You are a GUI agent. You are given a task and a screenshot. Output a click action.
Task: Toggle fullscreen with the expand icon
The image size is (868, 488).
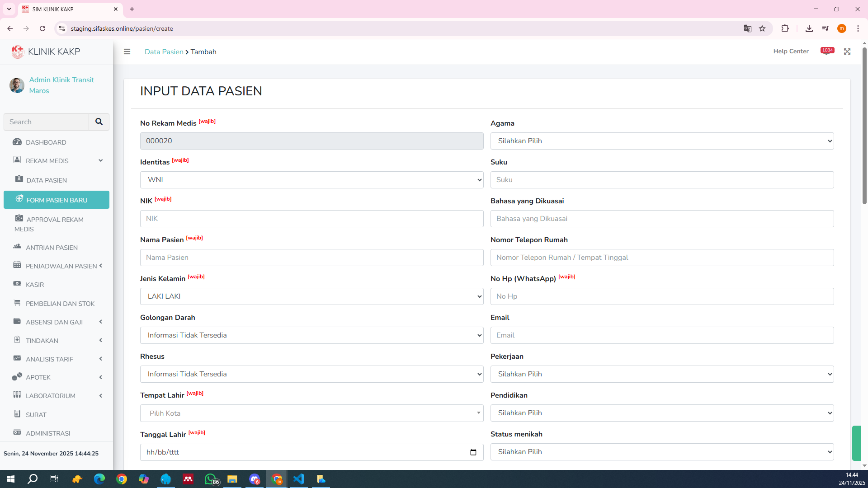coord(847,52)
